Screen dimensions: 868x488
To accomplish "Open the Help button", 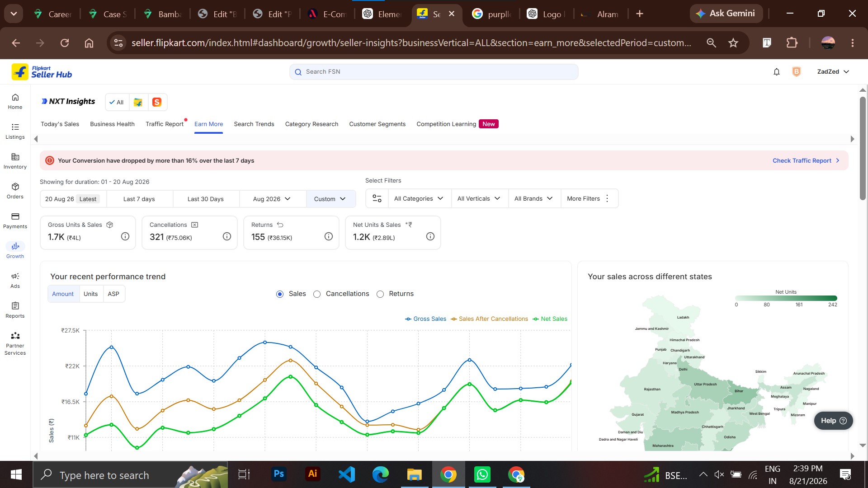I will [x=834, y=421].
